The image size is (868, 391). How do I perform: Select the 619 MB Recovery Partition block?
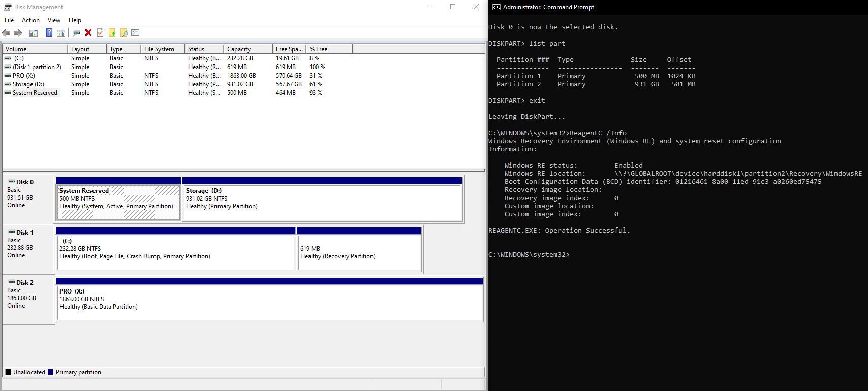click(359, 249)
